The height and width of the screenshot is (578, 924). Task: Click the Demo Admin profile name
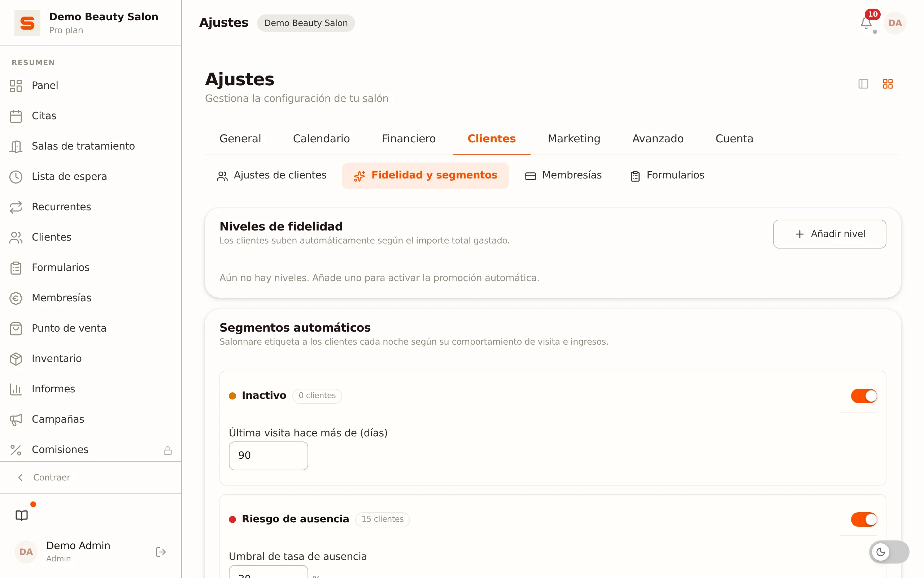point(78,545)
